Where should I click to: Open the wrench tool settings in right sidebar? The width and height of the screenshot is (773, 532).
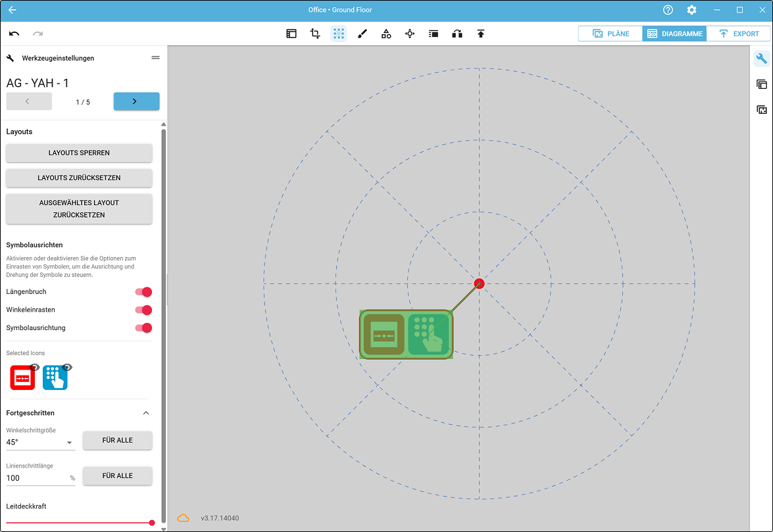(x=762, y=59)
